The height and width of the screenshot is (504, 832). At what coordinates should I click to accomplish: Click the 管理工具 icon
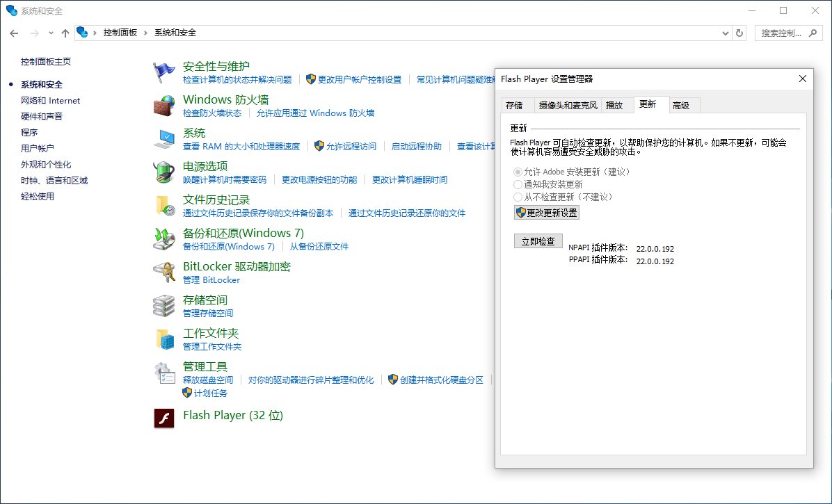164,372
